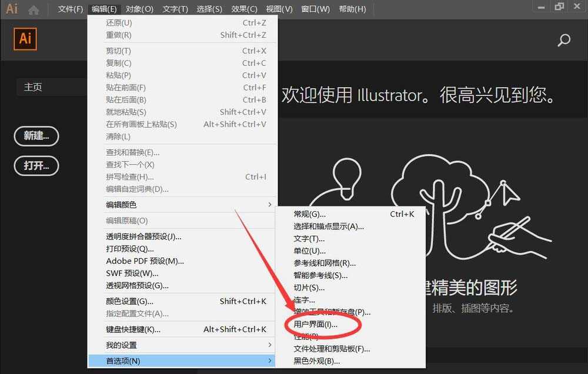Screen dimensions: 588x374
Task: Select 单位 in the preferences submenu
Action: pyautogui.click(x=307, y=251)
